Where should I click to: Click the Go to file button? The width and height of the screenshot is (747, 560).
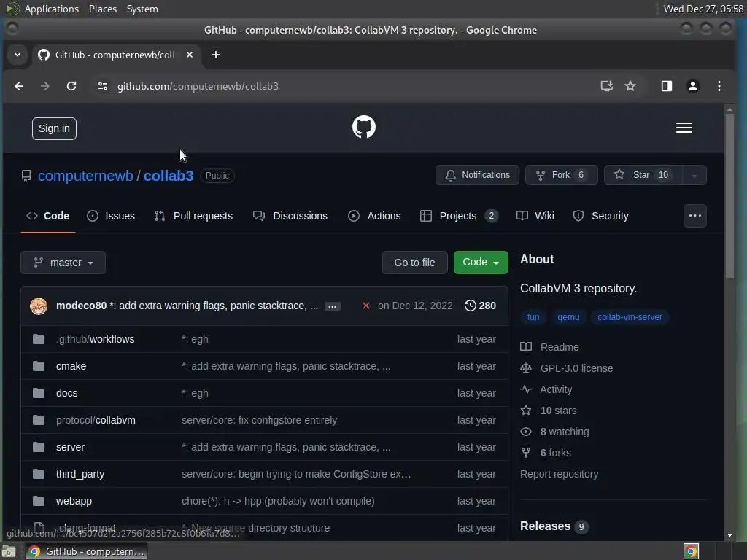coord(414,262)
